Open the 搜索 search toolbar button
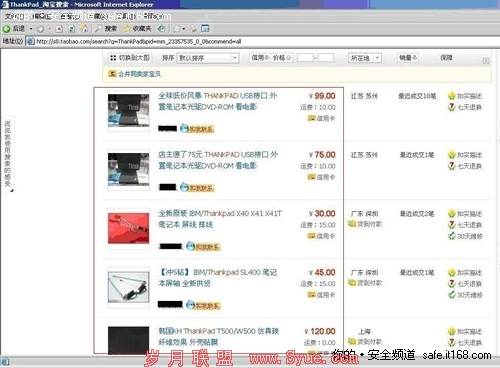The width and height of the screenshot is (500, 368). point(106,29)
